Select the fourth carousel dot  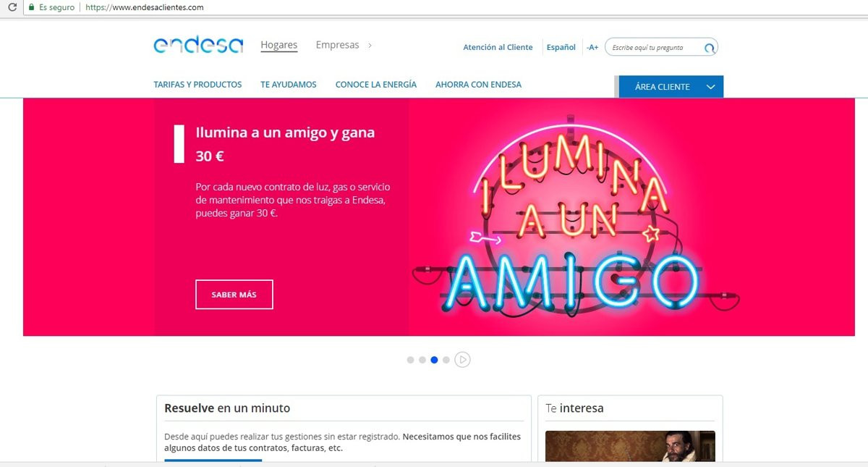point(446,360)
